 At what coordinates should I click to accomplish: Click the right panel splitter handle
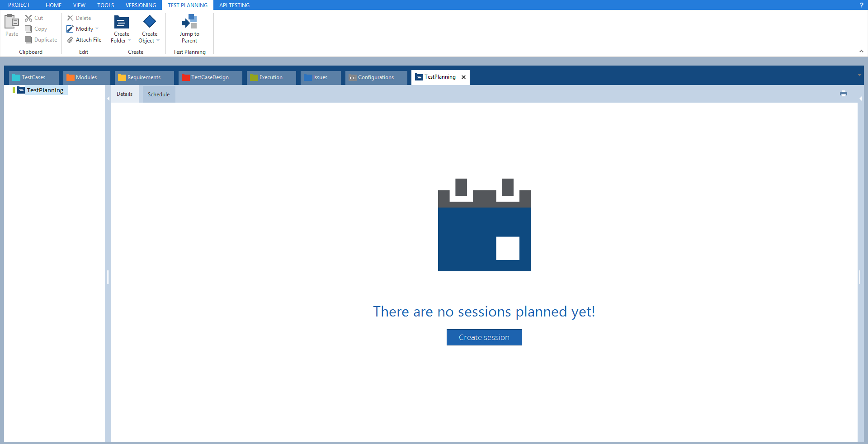click(860, 277)
